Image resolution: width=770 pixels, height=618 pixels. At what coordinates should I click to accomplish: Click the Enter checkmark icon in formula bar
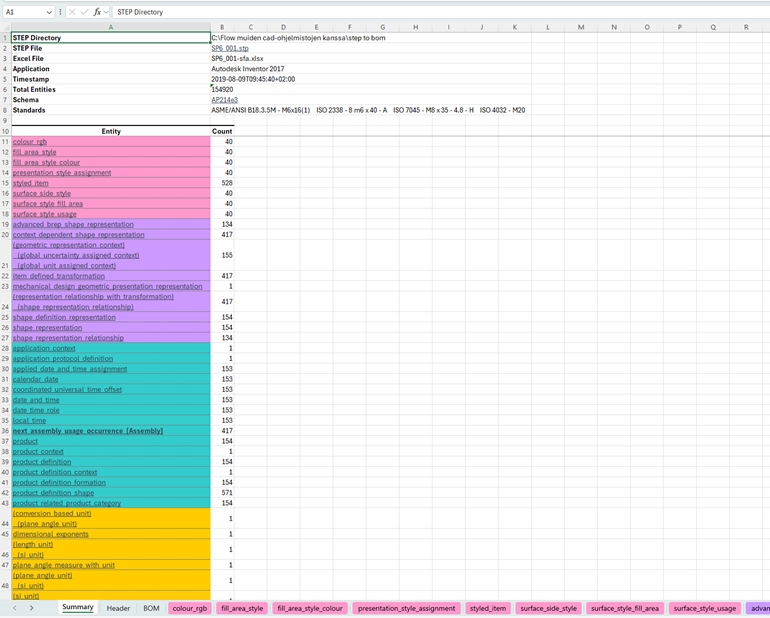pyautogui.click(x=84, y=12)
